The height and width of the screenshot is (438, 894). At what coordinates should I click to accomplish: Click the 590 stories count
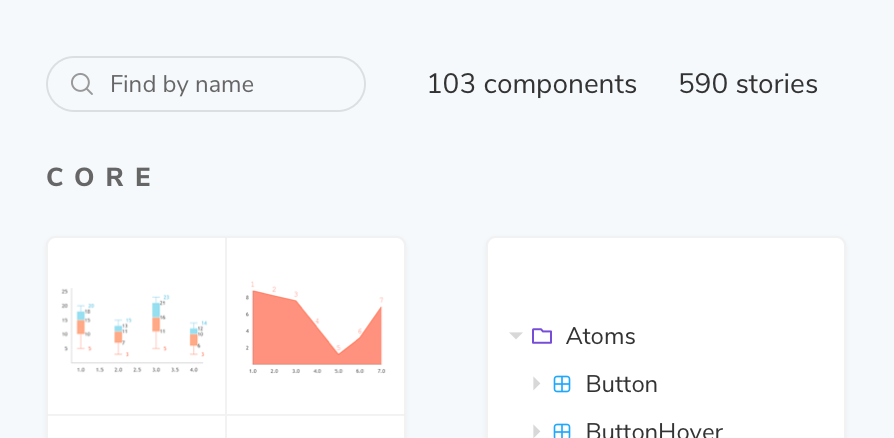748,84
